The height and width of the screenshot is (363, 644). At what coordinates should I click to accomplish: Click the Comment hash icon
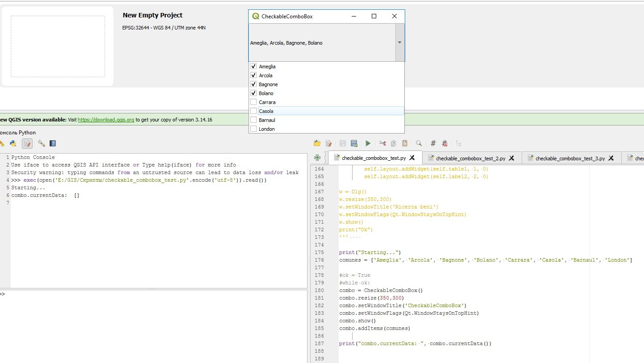[433, 143]
